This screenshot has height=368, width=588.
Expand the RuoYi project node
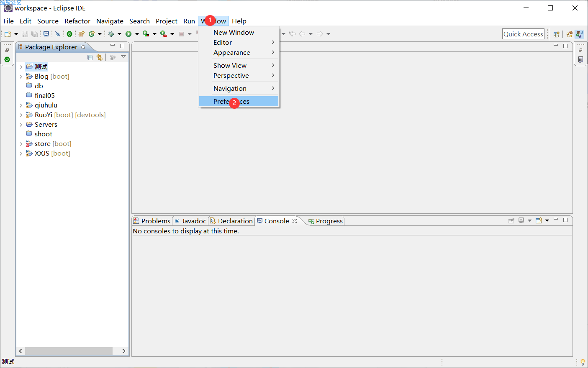coord(21,115)
